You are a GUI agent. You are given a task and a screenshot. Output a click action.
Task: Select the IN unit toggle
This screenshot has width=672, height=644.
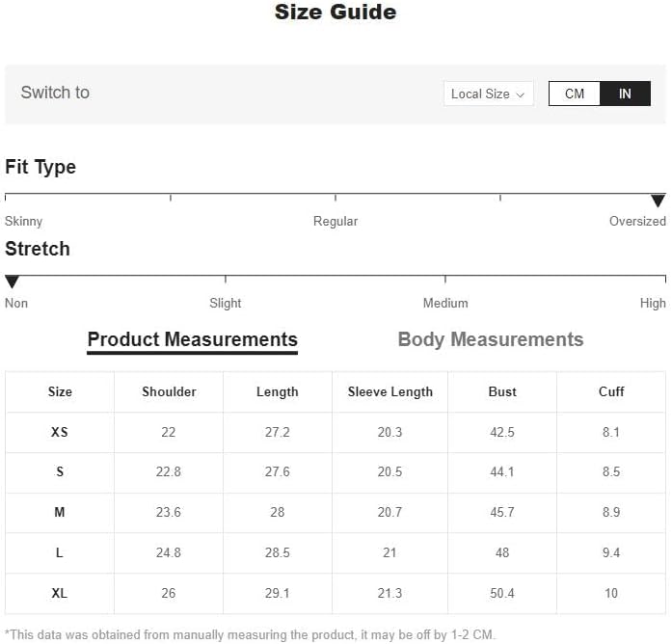(625, 94)
